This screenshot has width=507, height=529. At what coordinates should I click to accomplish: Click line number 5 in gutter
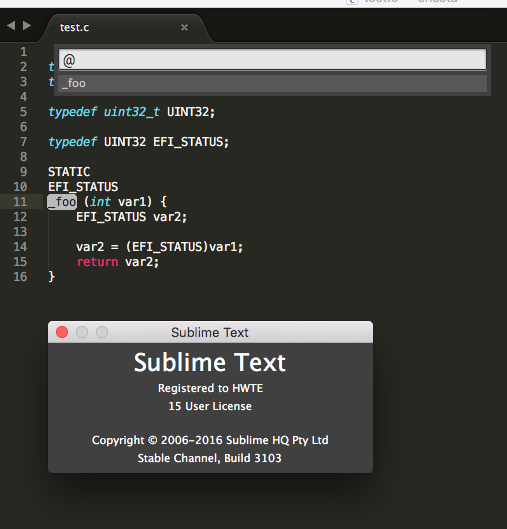(x=23, y=112)
